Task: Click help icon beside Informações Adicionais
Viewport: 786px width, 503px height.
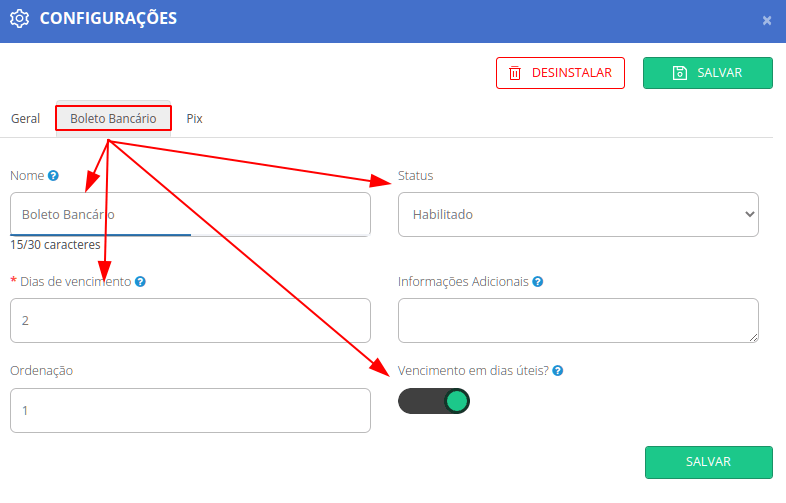Action: coord(538,282)
